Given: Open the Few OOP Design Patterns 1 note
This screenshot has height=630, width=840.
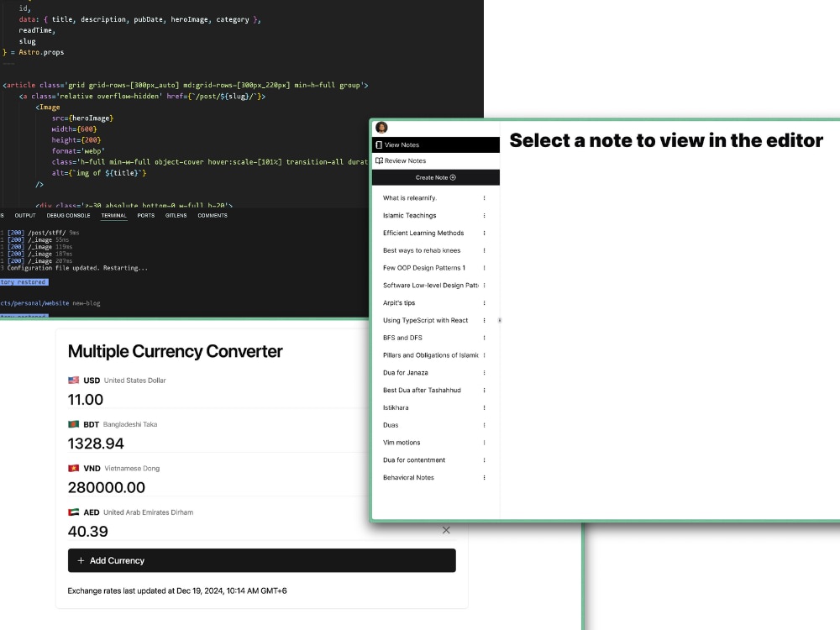Looking at the screenshot, I should [x=423, y=268].
